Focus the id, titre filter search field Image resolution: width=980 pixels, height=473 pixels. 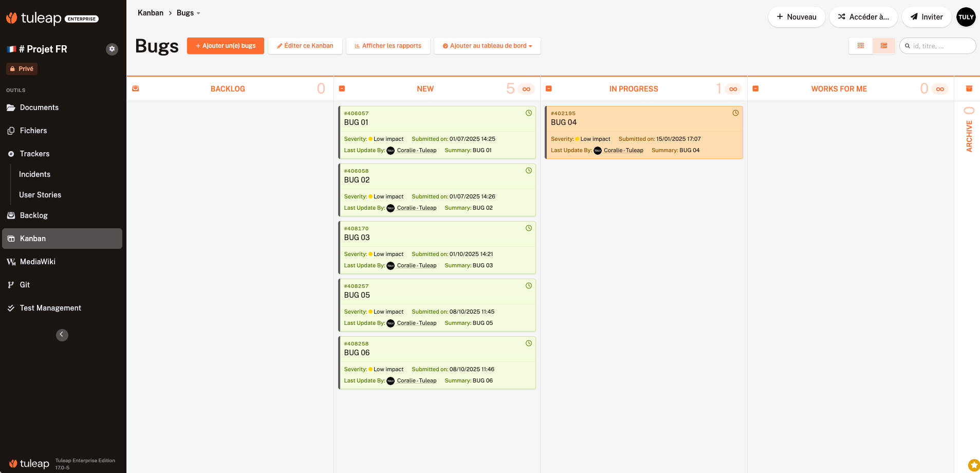coord(938,46)
